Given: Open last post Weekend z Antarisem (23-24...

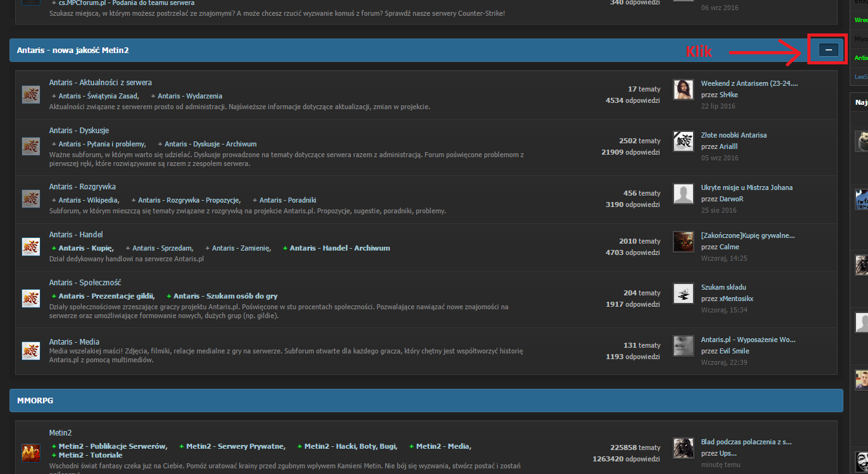Looking at the screenshot, I should pos(749,83).
